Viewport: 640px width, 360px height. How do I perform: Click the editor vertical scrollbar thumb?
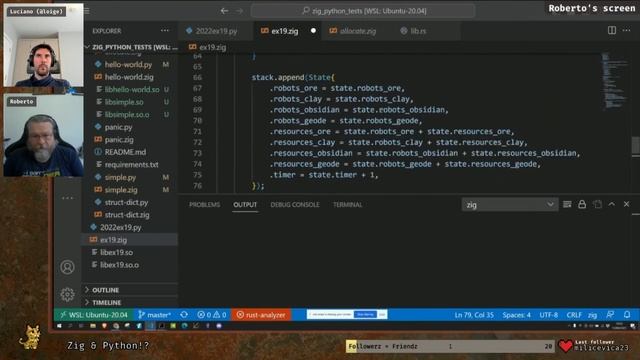[636, 145]
